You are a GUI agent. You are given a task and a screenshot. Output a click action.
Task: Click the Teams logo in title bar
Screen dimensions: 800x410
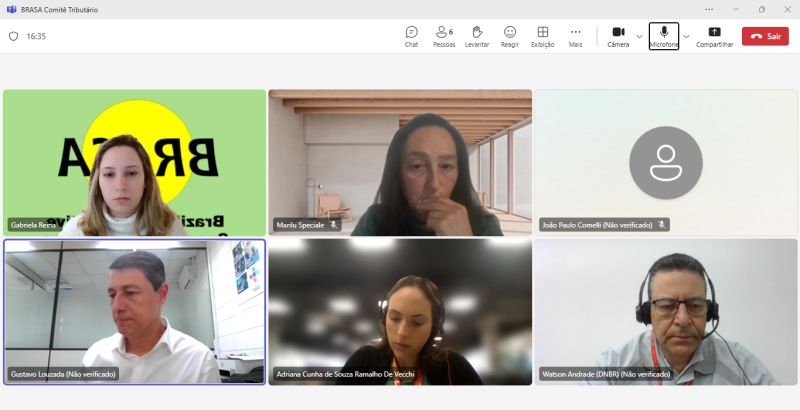pos(11,9)
